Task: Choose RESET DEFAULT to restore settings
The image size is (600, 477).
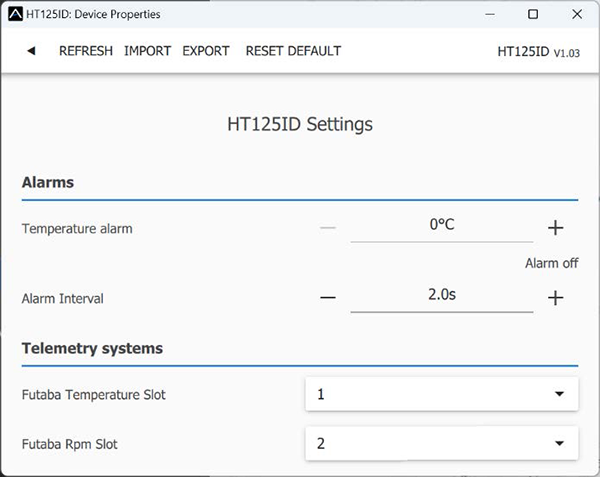Action: [x=293, y=51]
